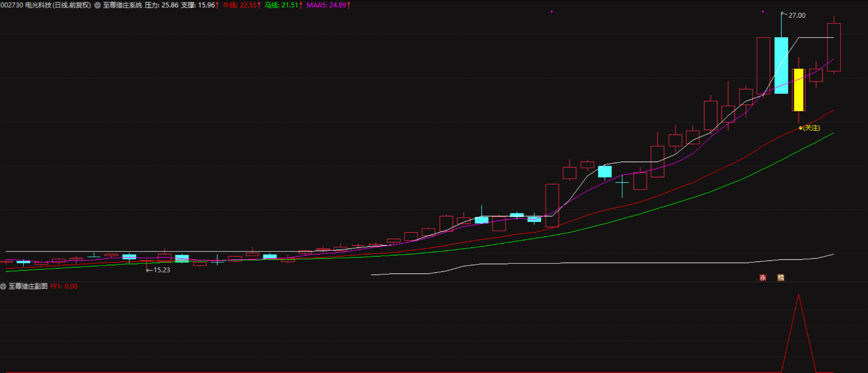Click the stock title 002730 电光科技
The image size is (868, 373).
(x=46, y=5)
